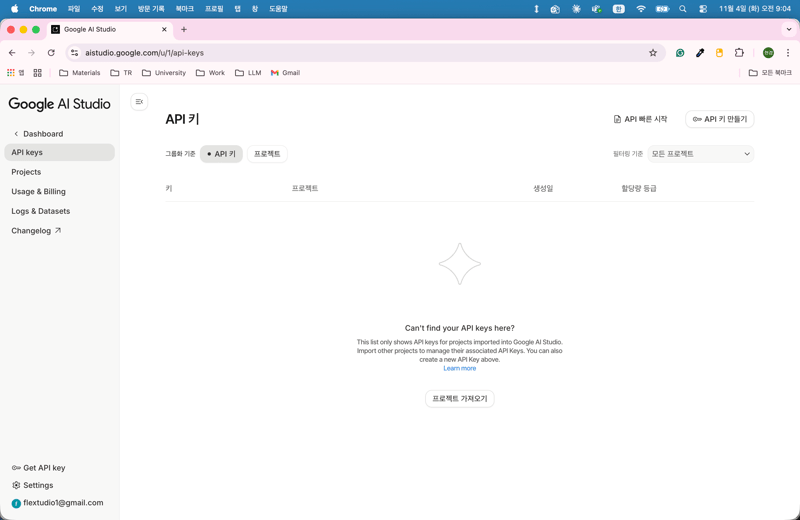The width and height of the screenshot is (800, 520).
Task: Switch the Korean input source in the menu bar
Action: (x=618, y=9)
